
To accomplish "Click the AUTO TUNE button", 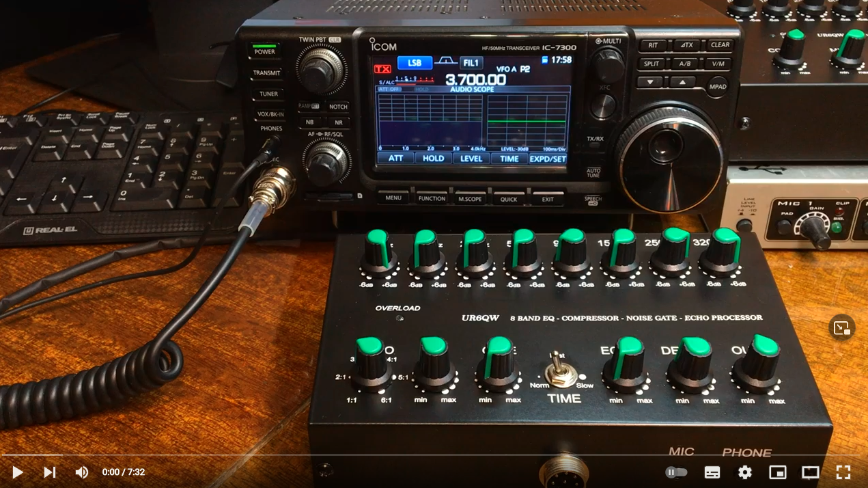I will (593, 173).
